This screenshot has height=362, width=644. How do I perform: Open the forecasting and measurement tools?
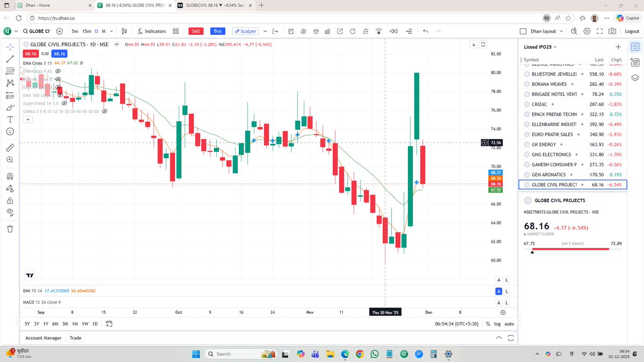(10, 95)
